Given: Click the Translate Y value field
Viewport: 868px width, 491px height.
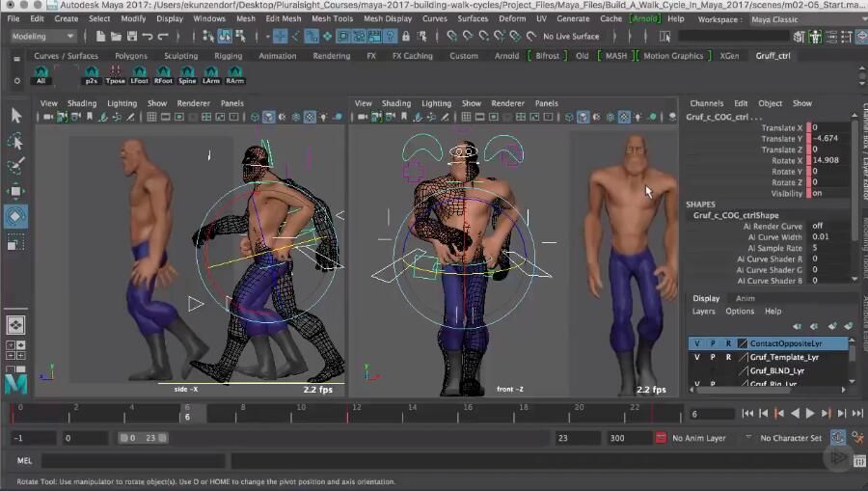Looking at the screenshot, I should pyautogui.click(x=827, y=138).
